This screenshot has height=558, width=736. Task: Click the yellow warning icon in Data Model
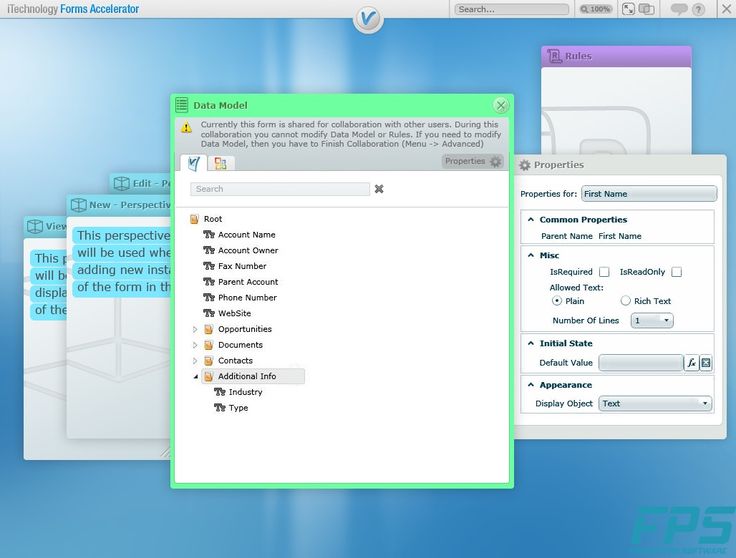click(186, 128)
